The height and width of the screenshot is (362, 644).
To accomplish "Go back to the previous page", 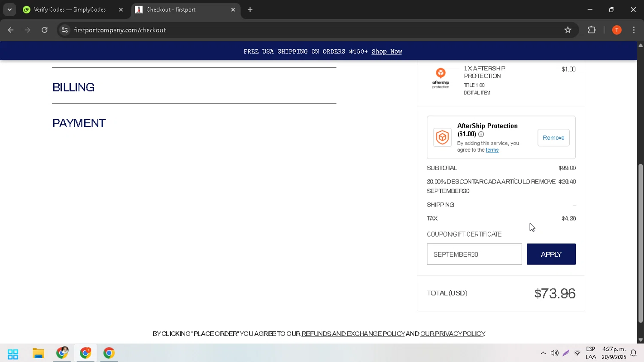I will 11,30.
